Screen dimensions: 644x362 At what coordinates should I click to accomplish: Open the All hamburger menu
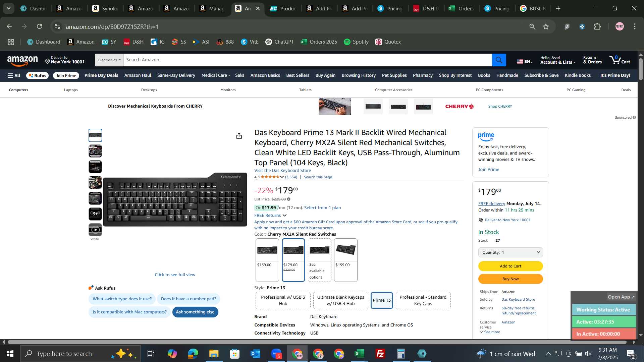14,75
